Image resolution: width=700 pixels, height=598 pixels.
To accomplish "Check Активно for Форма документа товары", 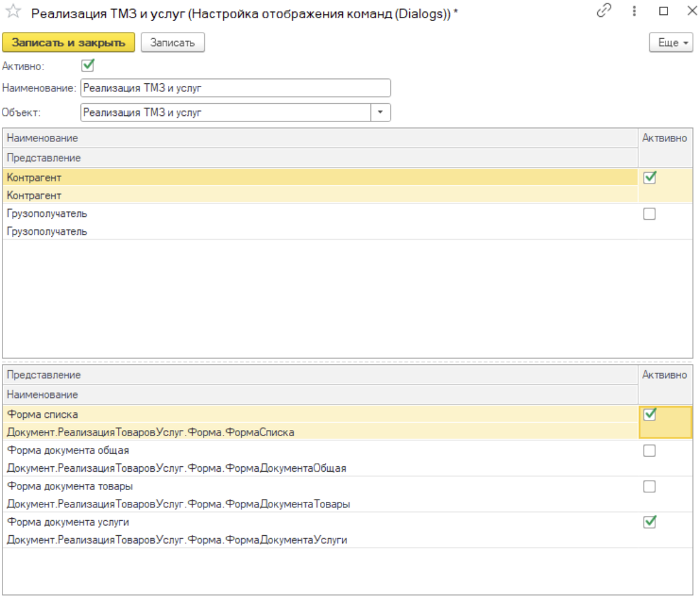I will point(650,486).
